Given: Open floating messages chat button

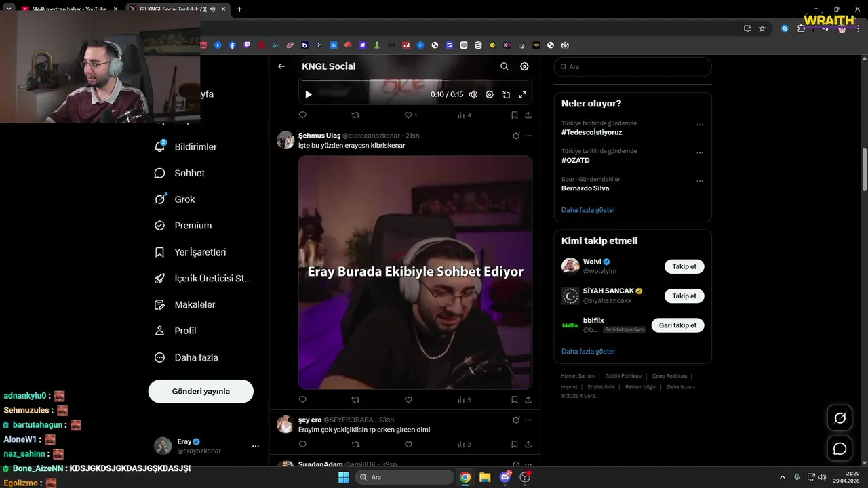Looking at the screenshot, I should 840,449.
